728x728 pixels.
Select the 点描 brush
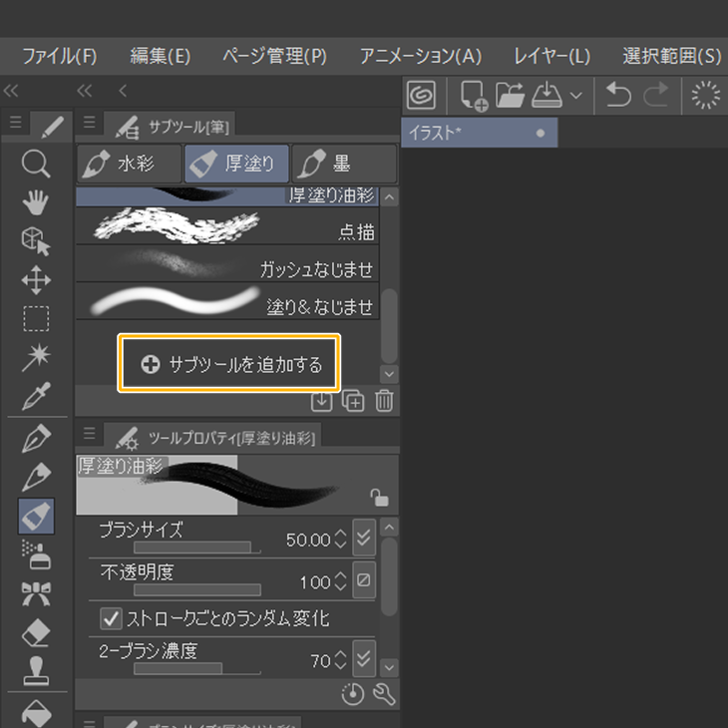(x=227, y=226)
